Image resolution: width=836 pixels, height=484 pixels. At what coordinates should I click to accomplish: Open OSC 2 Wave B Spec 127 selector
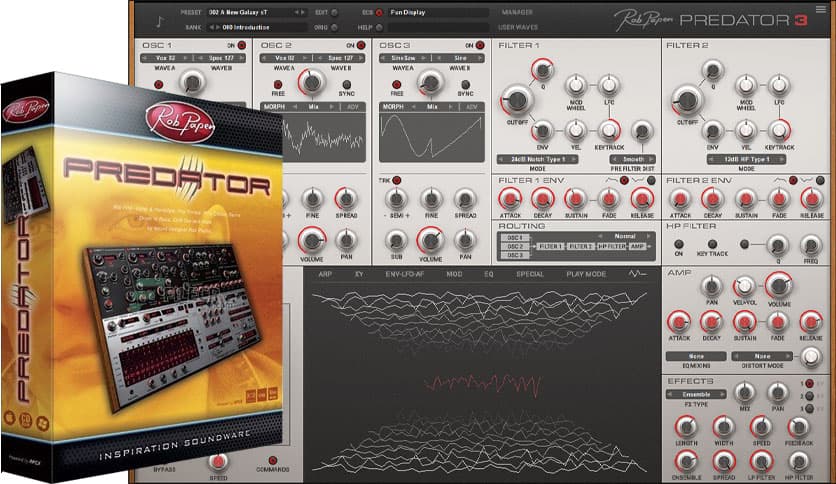click(x=341, y=58)
